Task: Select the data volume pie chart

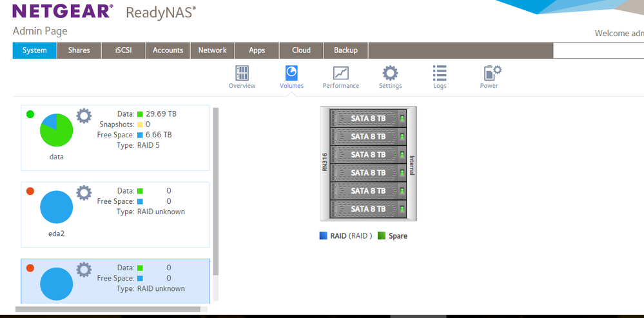Action: pos(56,131)
